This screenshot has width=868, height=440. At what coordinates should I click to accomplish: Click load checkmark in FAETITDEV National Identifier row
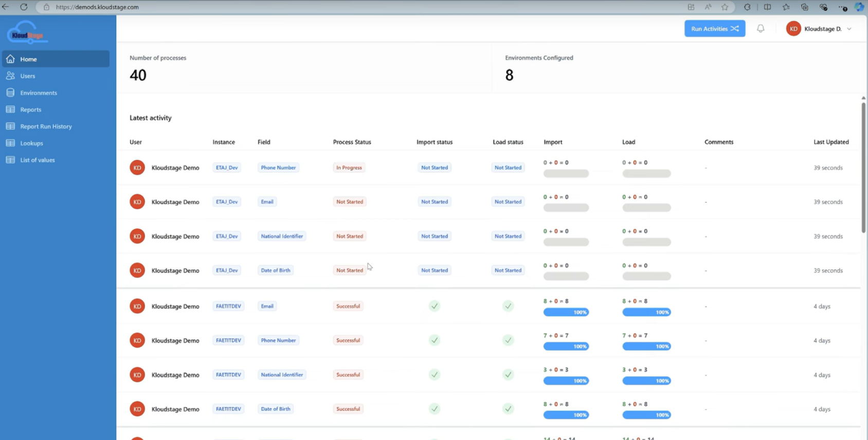[x=508, y=375]
